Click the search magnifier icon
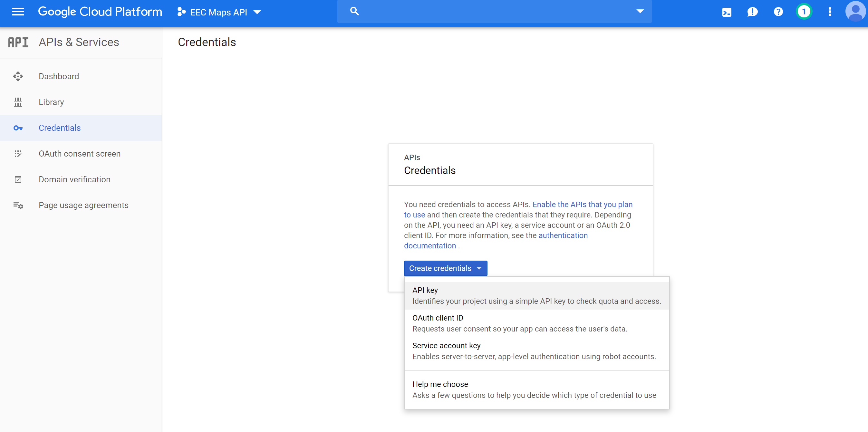 point(354,12)
